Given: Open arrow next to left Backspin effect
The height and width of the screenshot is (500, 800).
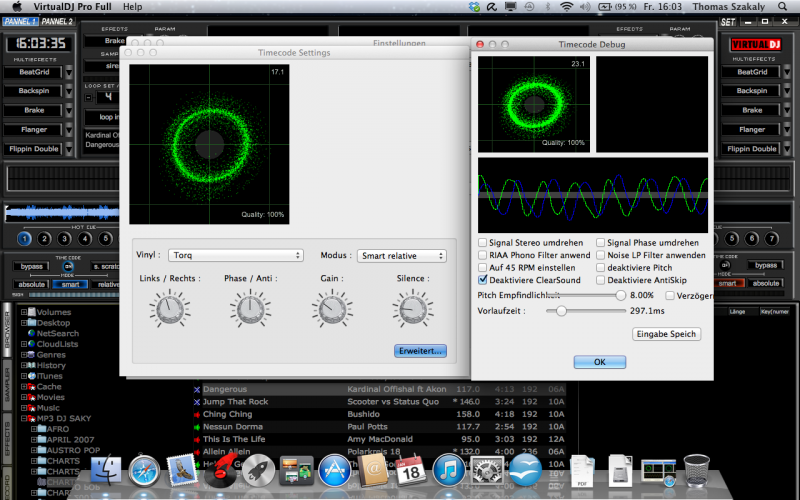Looking at the screenshot, I should point(69,91).
